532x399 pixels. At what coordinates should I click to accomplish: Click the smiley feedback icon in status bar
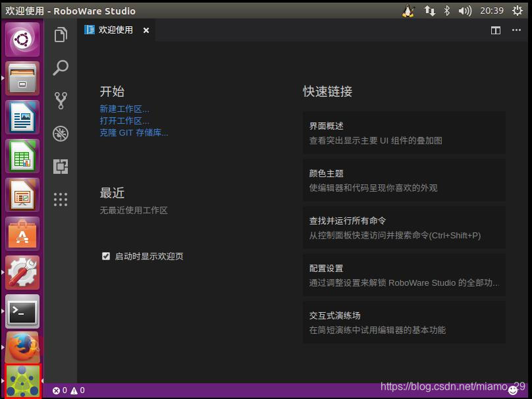(x=513, y=391)
